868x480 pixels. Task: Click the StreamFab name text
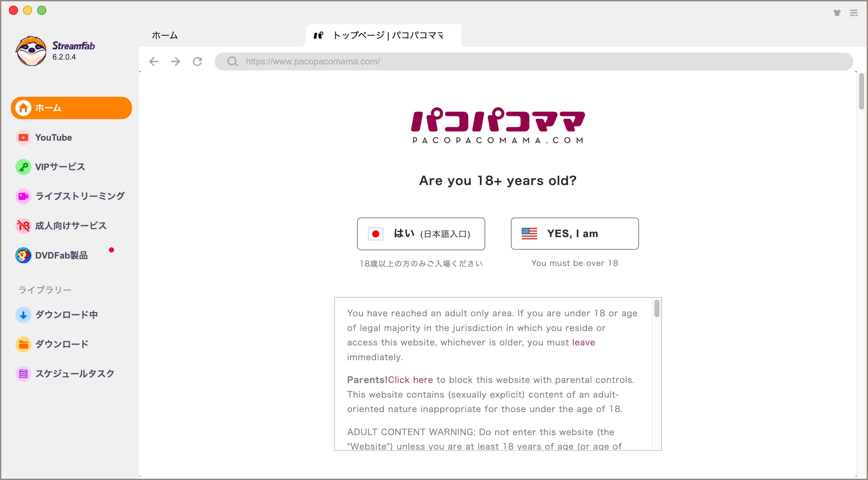pos(73,46)
